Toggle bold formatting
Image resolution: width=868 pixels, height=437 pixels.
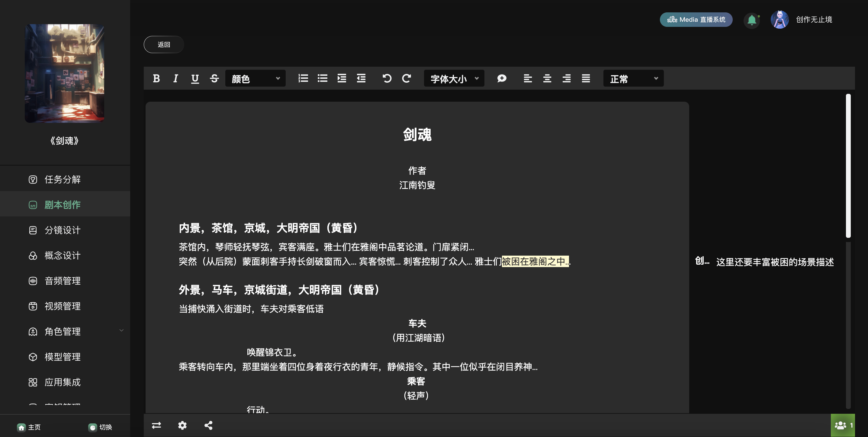156,78
